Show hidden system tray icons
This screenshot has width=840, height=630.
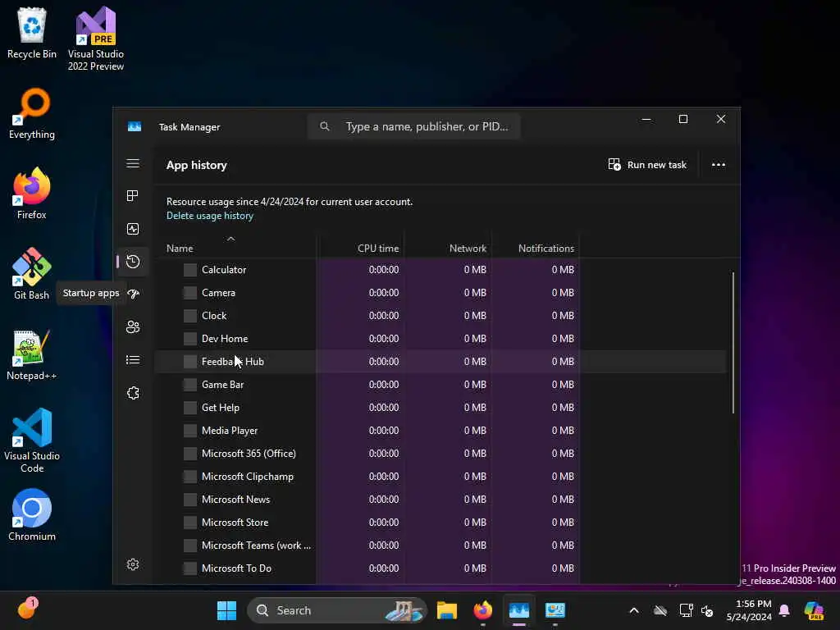click(634, 610)
